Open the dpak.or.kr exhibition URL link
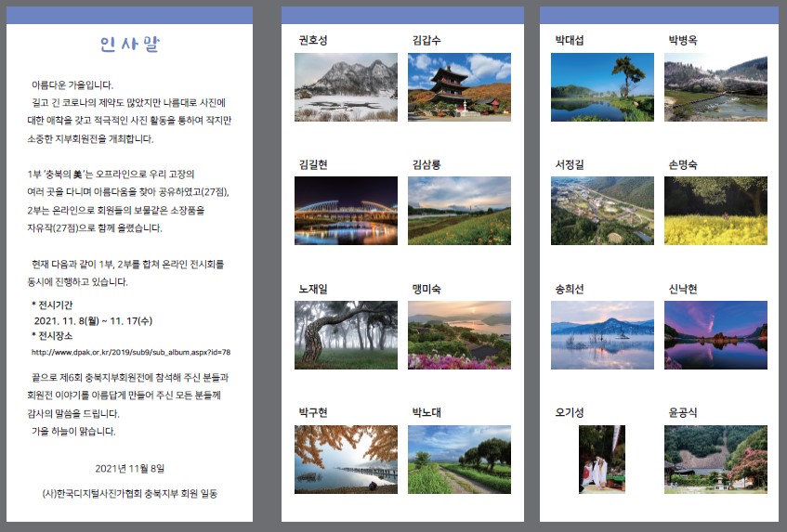787x532 pixels. click(131, 353)
